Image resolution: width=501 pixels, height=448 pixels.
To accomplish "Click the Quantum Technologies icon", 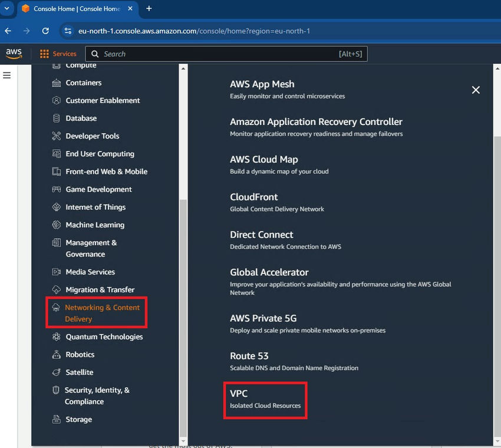I will (56, 337).
